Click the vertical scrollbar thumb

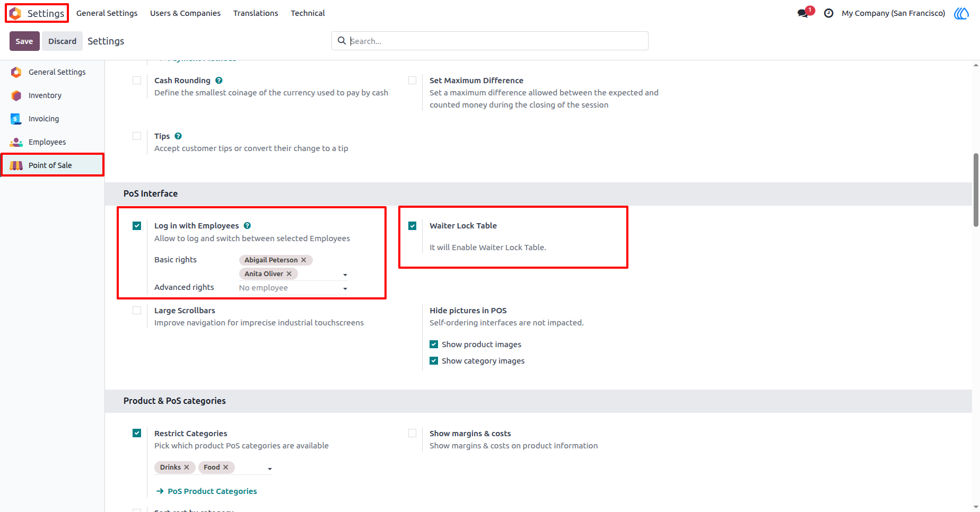coord(976,190)
